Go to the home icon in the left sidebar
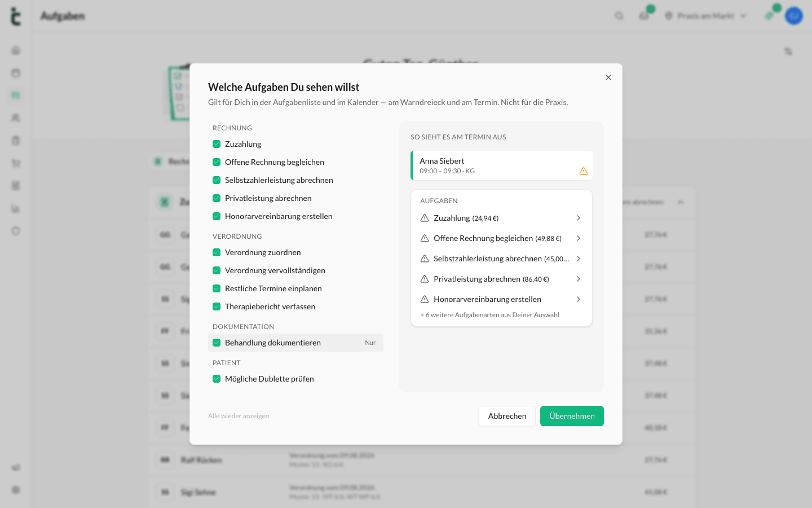Image resolution: width=812 pixels, height=508 pixels. tap(16, 50)
